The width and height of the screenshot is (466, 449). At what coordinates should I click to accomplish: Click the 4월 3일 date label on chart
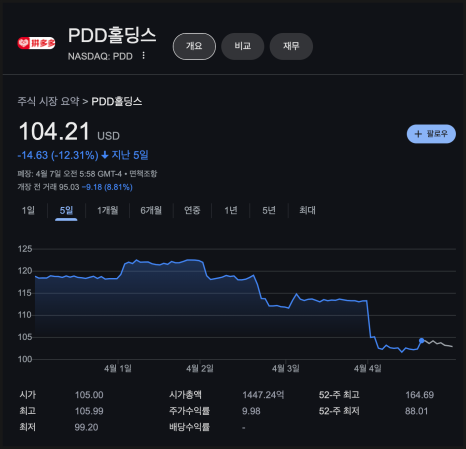coord(286,368)
